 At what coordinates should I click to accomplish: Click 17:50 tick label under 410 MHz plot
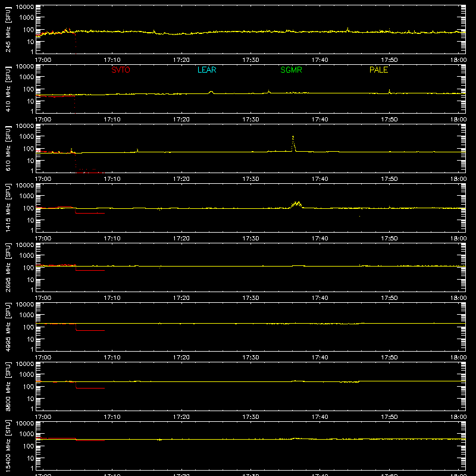pyautogui.click(x=389, y=120)
